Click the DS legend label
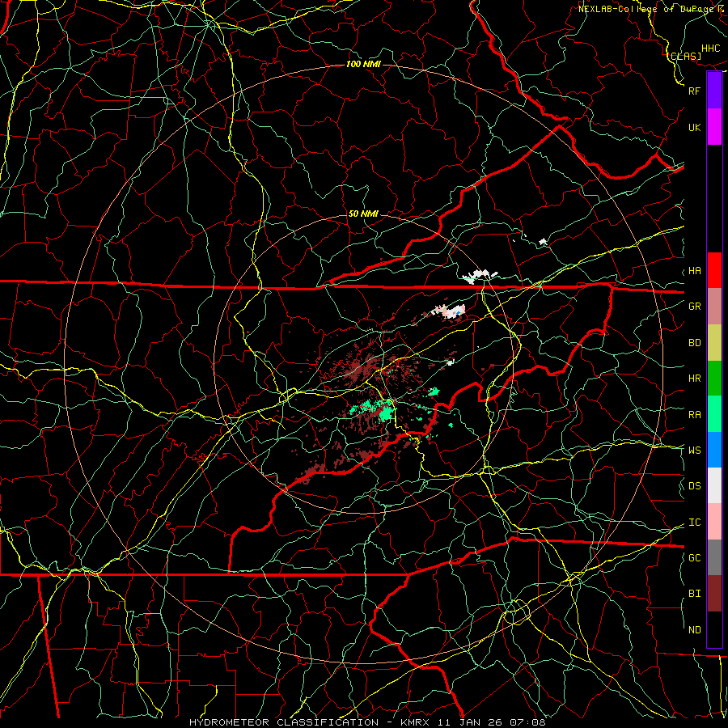 (694, 486)
